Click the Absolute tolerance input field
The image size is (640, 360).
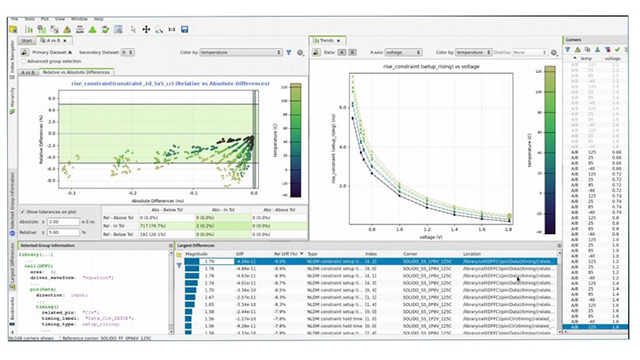63,222
